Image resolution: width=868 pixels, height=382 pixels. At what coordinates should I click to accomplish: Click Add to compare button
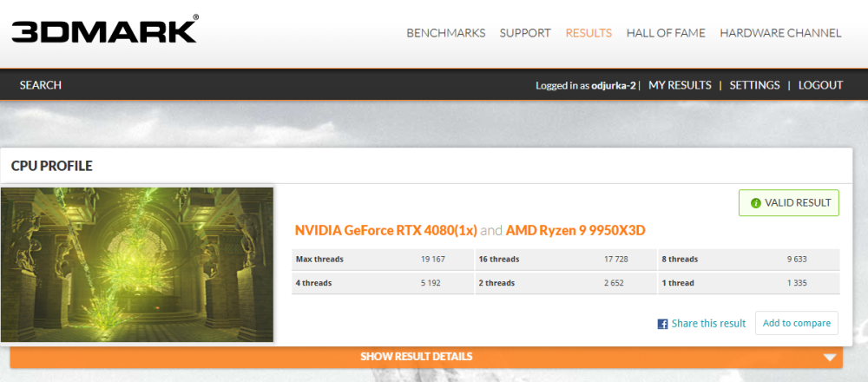click(797, 323)
